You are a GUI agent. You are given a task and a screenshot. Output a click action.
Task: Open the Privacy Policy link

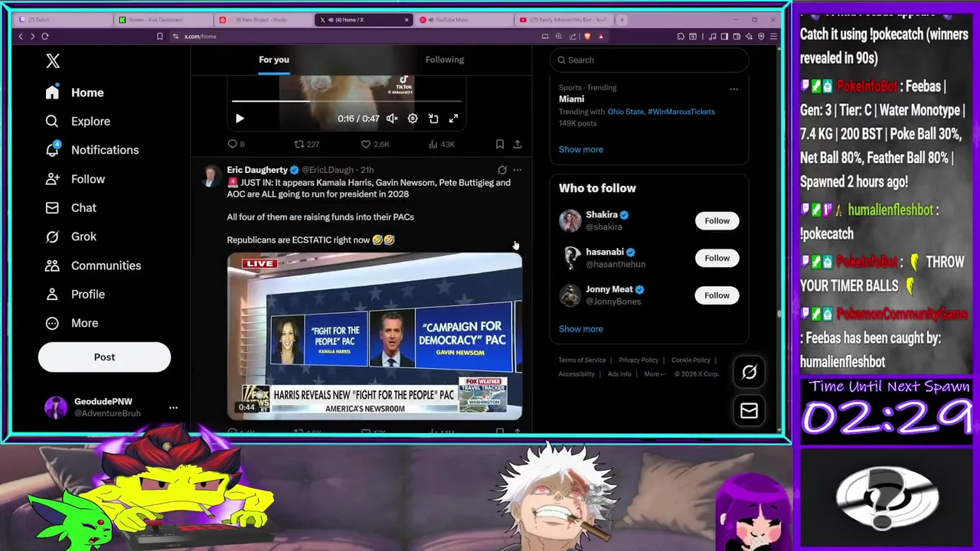tap(639, 360)
